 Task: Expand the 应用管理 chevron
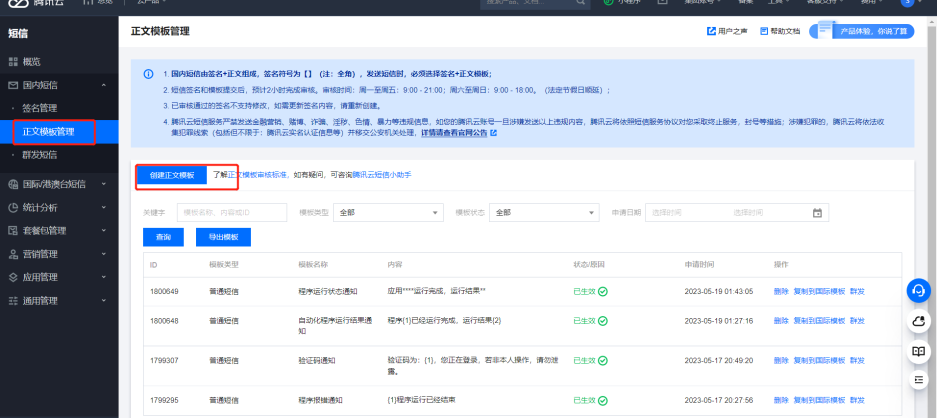(104, 277)
